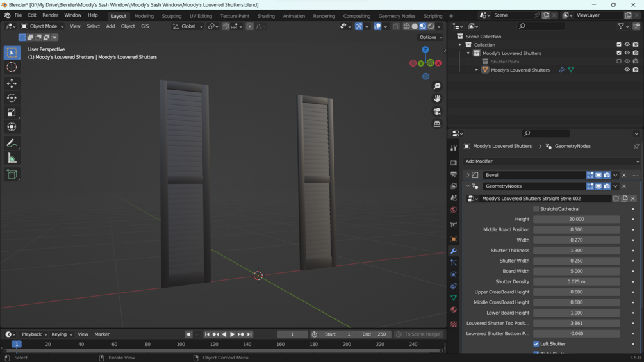Open the Object Mode dropdown

coord(43,26)
